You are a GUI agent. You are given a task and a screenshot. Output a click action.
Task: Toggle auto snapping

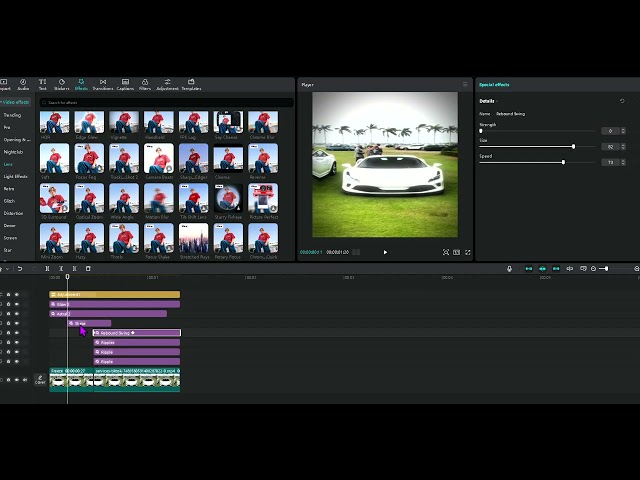pyautogui.click(x=542, y=269)
